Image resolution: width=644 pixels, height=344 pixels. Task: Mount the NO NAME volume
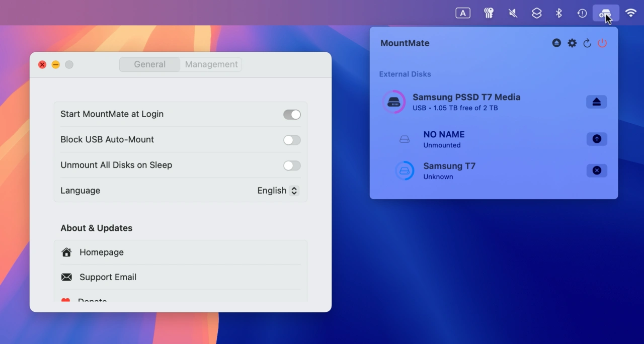click(x=596, y=139)
